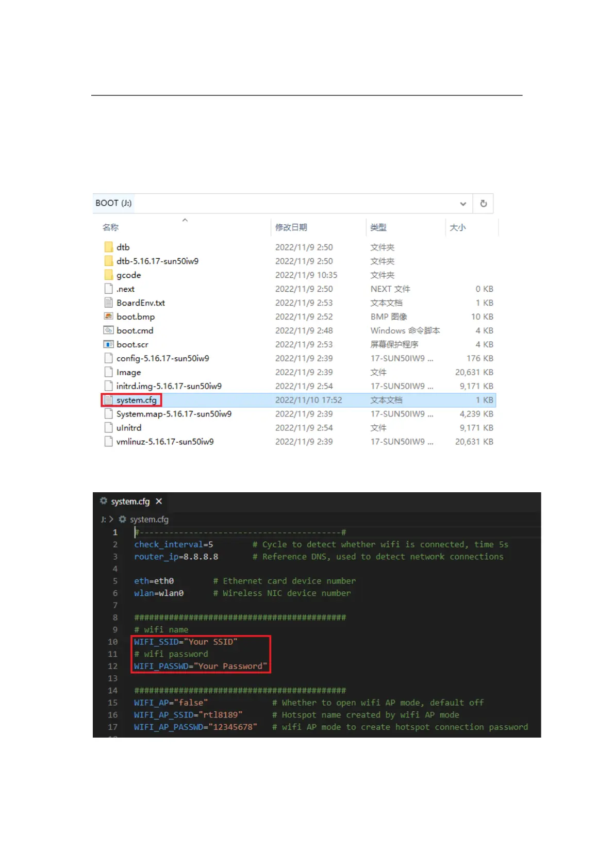
Task: Click the BoardEnv.txt text file icon
Action: [x=108, y=303]
